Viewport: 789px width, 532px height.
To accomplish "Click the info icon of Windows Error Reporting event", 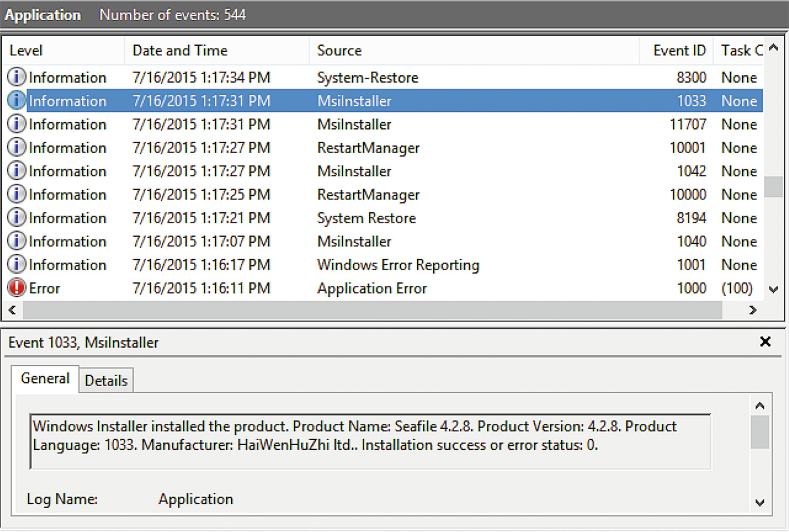I will click(x=17, y=264).
